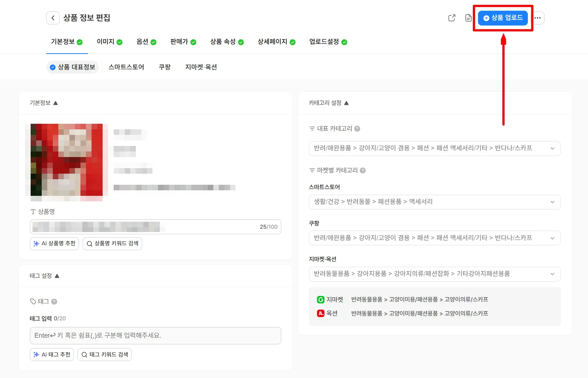Click the 상품명 키워드 검색 button
588x378 pixels.
(113, 244)
